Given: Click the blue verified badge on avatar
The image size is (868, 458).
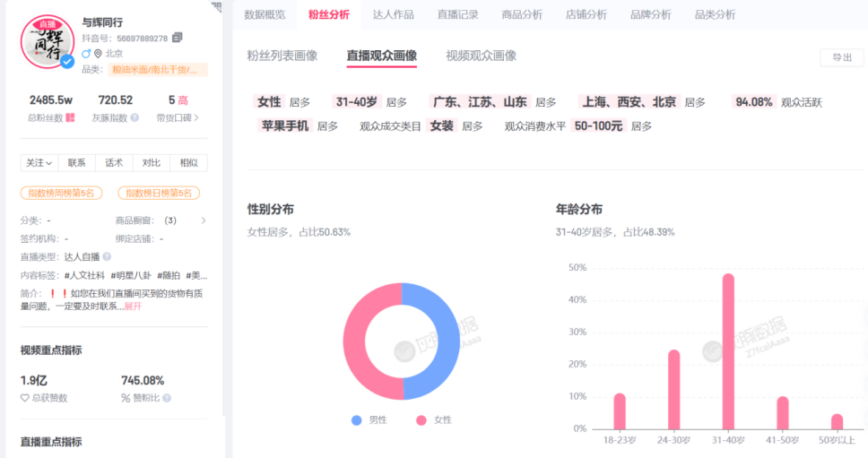Looking at the screenshot, I should pyautogui.click(x=67, y=62).
